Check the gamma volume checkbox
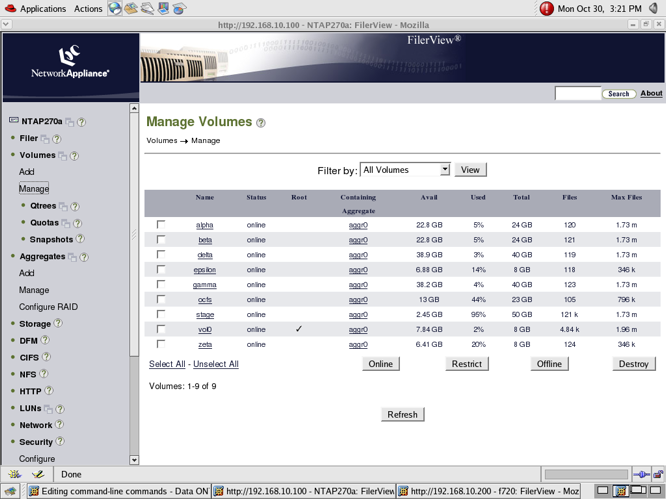The image size is (666, 499). tap(161, 284)
